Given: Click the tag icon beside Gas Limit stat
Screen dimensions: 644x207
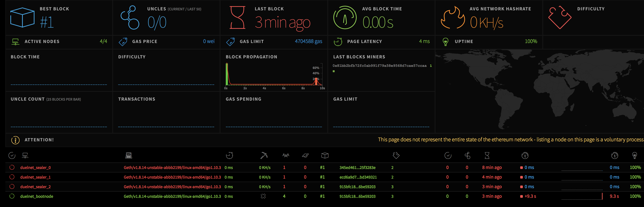Looking at the screenshot, I should click(230, 42).
